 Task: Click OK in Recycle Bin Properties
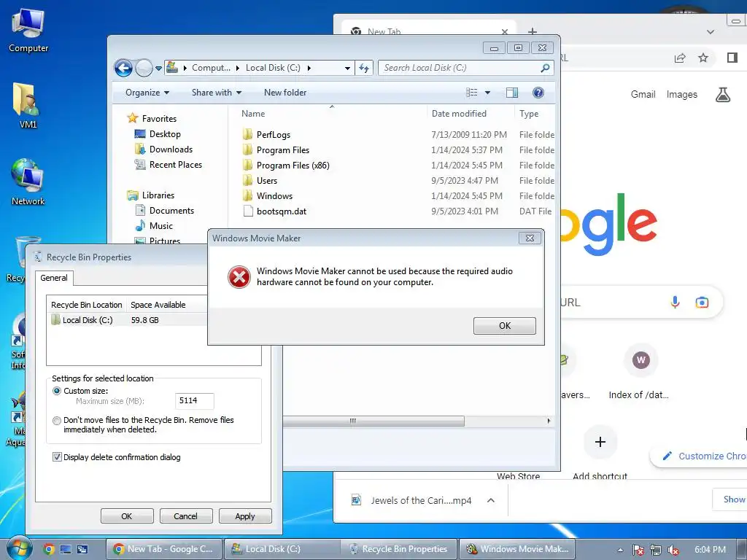[x=127, y=516]
